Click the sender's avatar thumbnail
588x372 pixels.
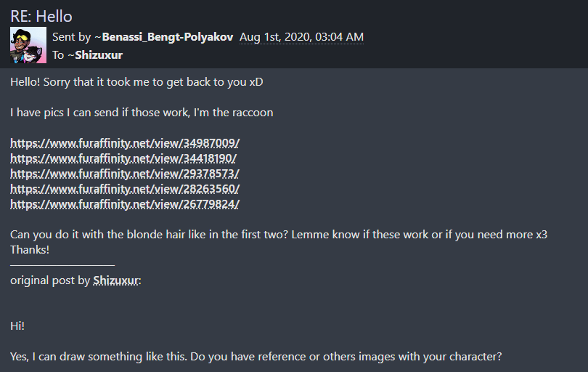[x=28, y=45]
